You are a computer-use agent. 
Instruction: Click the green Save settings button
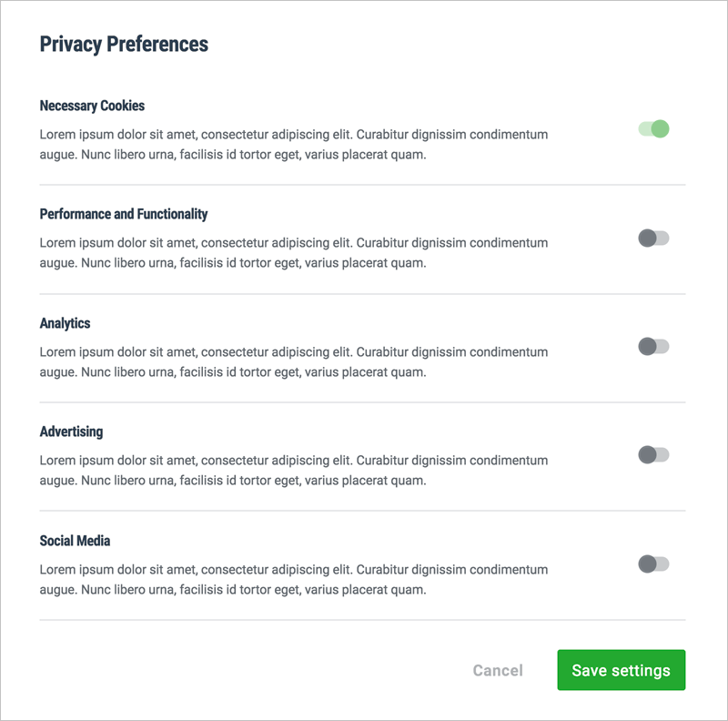[621, 670]
